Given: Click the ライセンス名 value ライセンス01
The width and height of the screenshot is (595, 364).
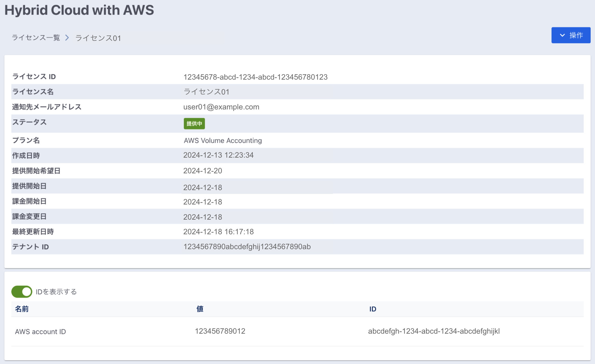Looking at the screenshot, I should tap(206, 92).
